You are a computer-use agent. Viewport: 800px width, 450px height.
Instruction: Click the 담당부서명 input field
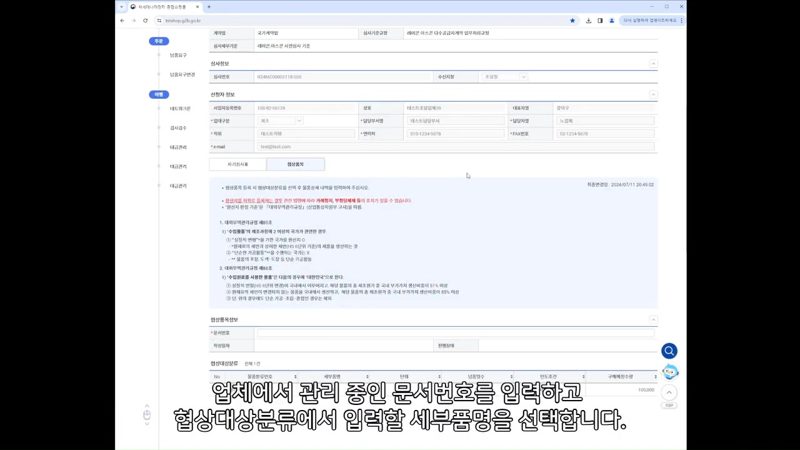coord(456,121)
